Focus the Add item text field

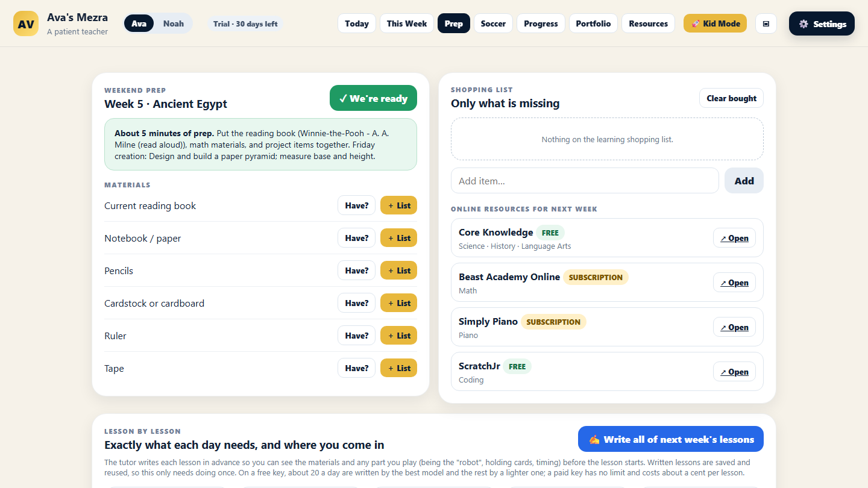tap(585, 181)
